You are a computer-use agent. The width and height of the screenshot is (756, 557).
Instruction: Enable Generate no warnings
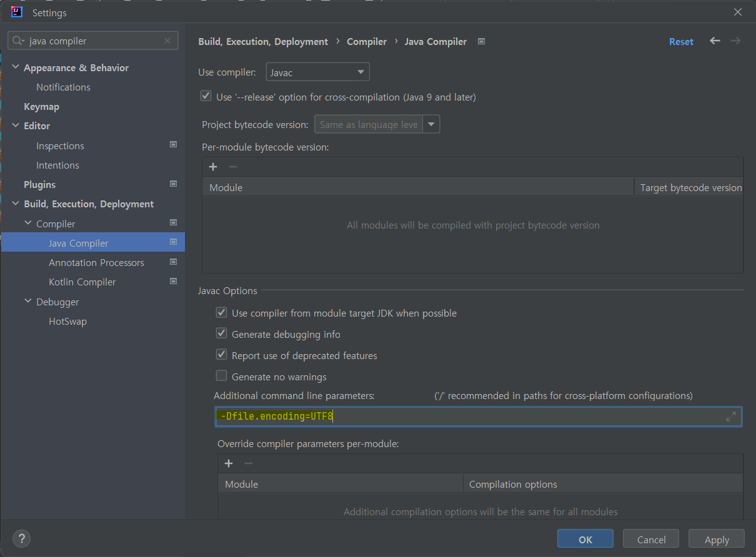coord(221,377)
